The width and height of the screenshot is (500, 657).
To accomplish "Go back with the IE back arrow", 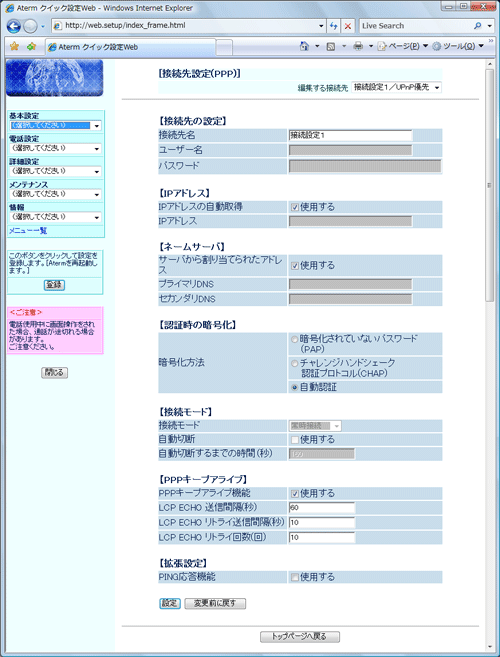I will coord(13,26).
